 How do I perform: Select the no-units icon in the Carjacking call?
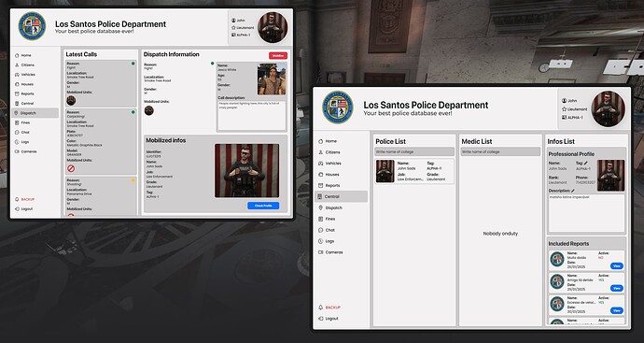point(71,168)
